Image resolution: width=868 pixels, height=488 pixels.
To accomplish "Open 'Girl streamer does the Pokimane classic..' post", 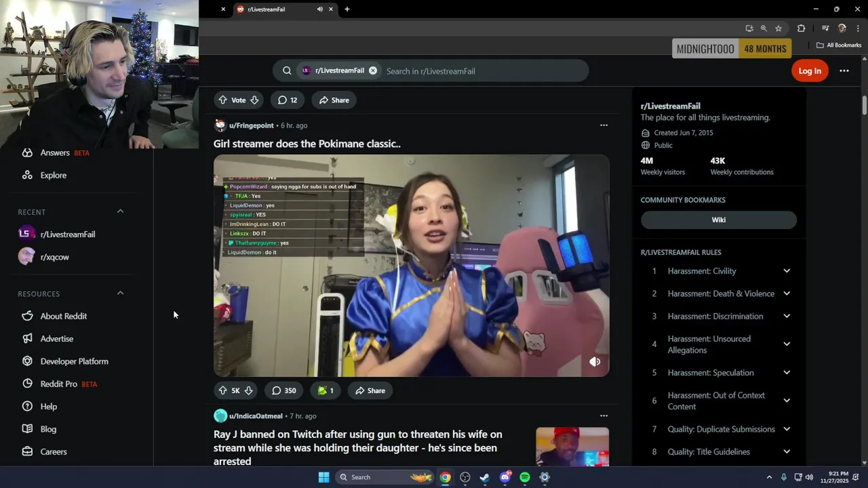I will tap(307, 144).
